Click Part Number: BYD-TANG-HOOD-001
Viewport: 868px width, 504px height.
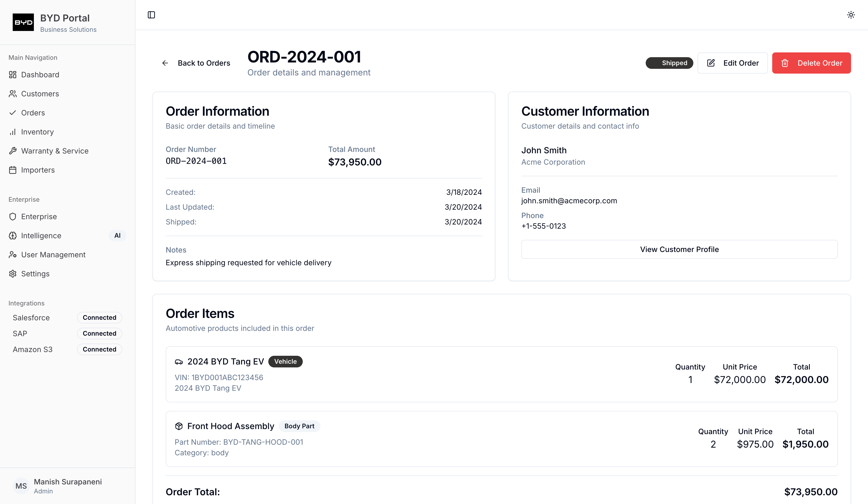(x=239, y=442)
